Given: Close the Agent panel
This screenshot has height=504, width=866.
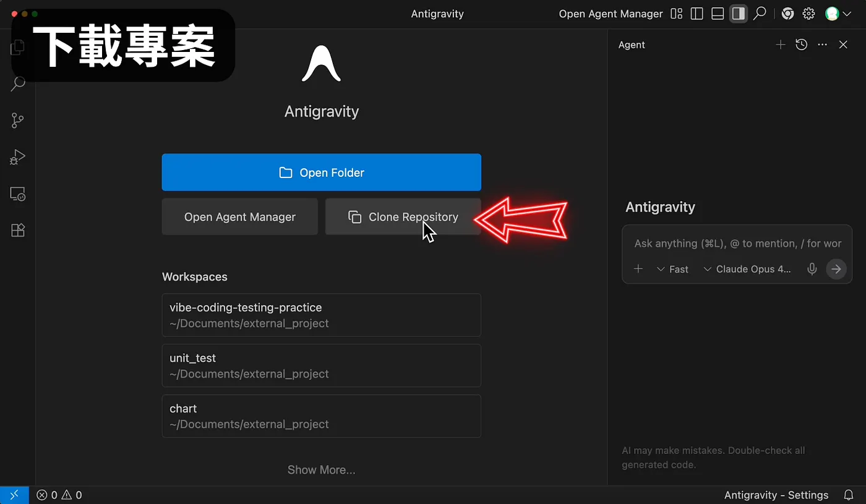Looking at the screenshot, I should (x=843, y=45).
